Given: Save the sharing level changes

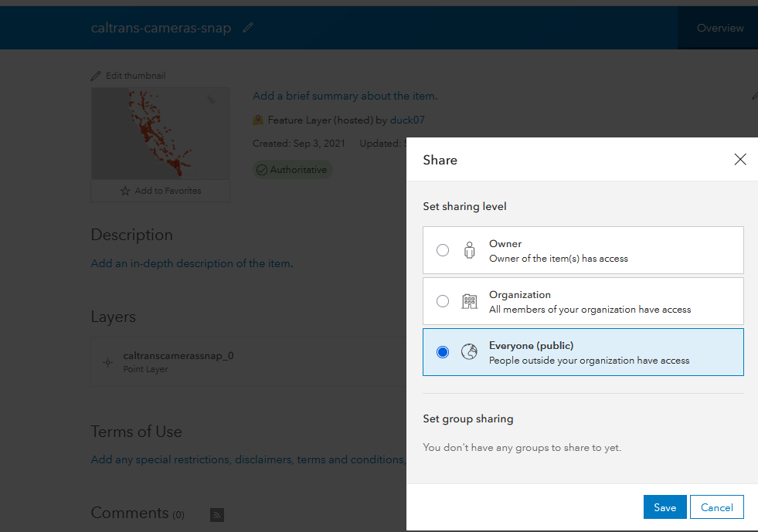Looking at the screenshot, I should click(x=665, y=507).
